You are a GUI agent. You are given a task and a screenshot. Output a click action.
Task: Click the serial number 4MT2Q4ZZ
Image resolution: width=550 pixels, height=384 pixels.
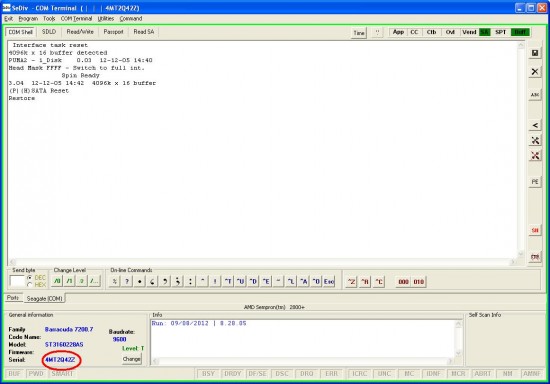[60, 359]
